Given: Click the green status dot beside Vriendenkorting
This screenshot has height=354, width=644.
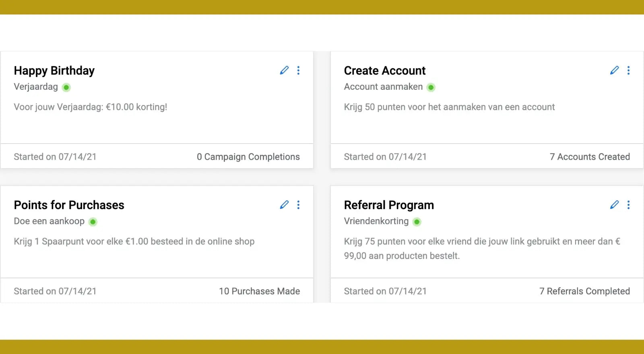Looking at the screenshot, I should [417, 222].
